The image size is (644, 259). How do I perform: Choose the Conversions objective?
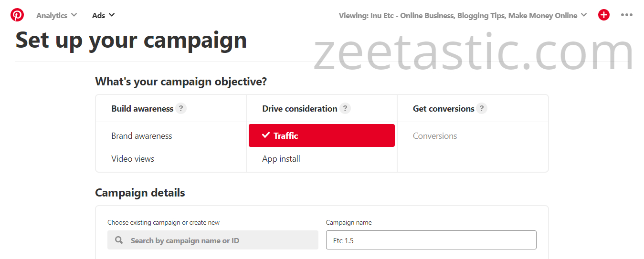[x=435, y=136]
